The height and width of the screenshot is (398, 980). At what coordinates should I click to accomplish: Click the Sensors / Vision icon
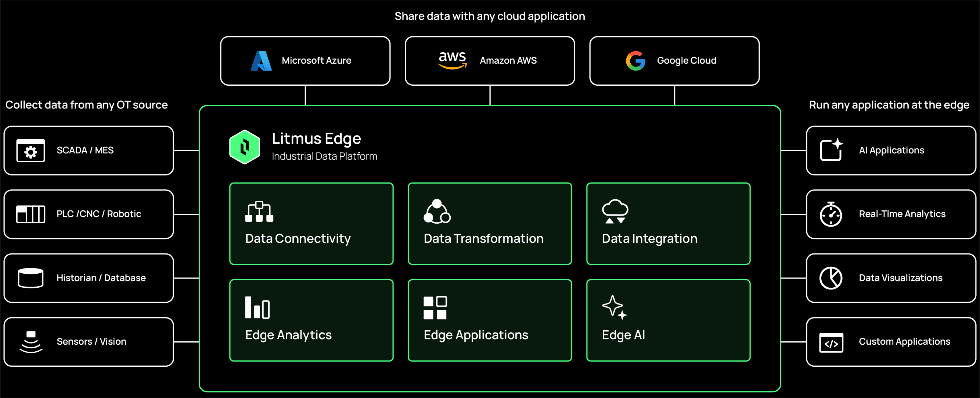click(30, 341)
